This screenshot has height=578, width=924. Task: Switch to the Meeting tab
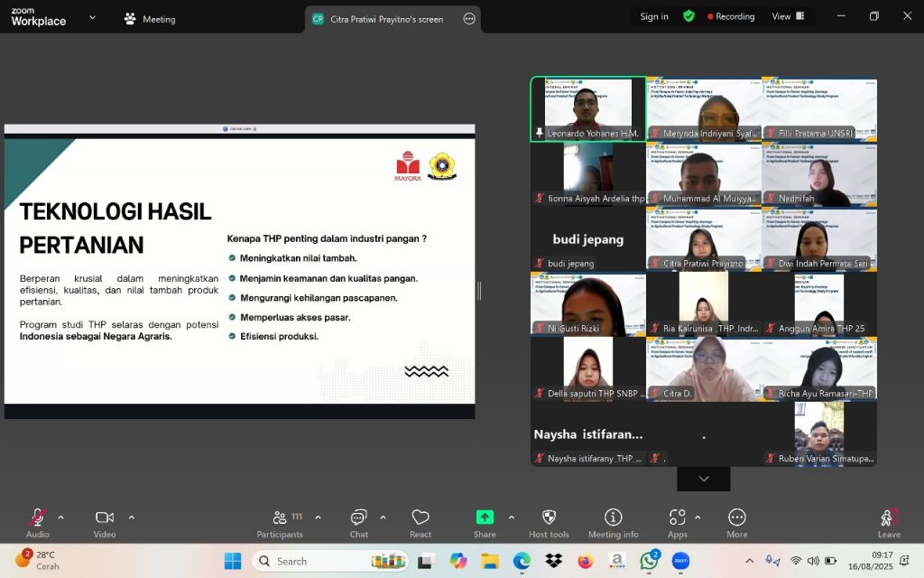[x=150, y=19]
